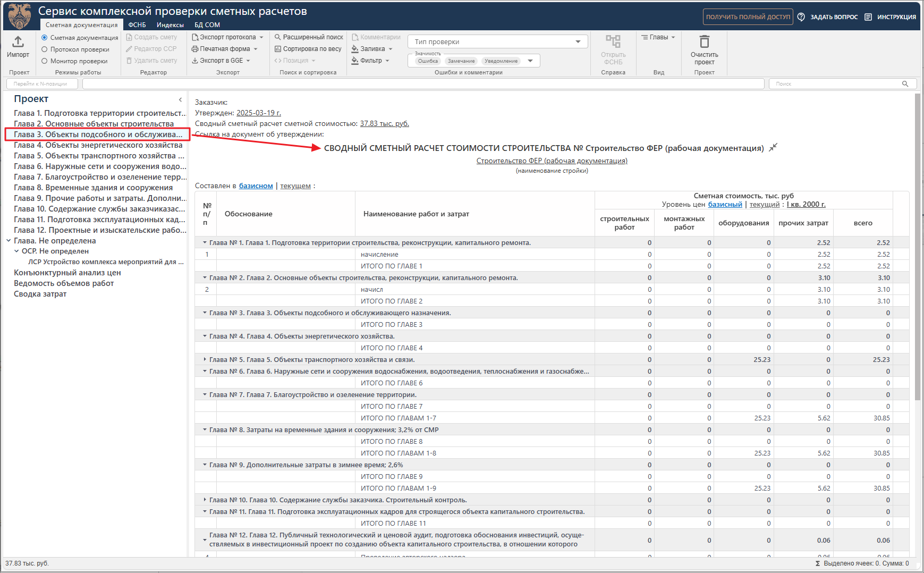Select the Сметная документация radio button
The height and width of the screenshot is (573, 924).
45,38
